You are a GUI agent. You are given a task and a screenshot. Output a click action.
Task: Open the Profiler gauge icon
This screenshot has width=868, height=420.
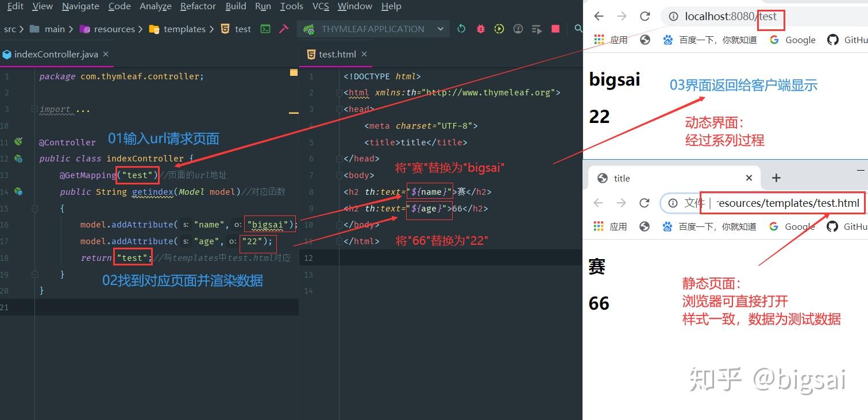click(x=519, y=29)
